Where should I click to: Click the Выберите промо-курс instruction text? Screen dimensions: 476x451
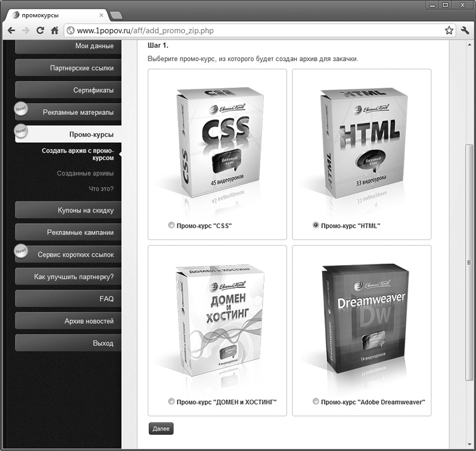click(x=253, y=59)
